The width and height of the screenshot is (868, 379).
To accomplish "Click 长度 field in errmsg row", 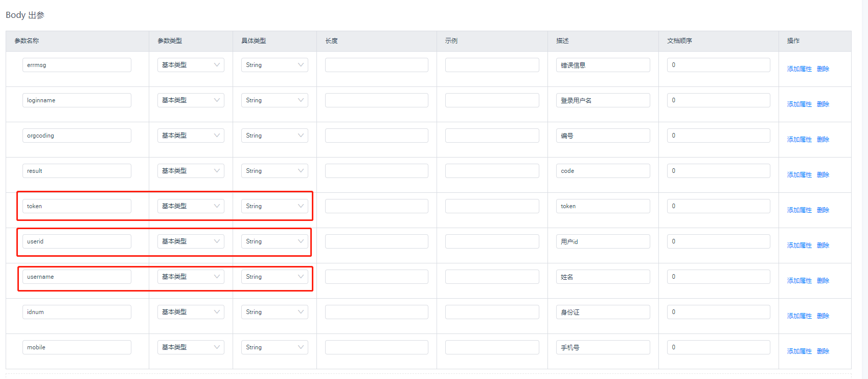I will coord(377,65).
